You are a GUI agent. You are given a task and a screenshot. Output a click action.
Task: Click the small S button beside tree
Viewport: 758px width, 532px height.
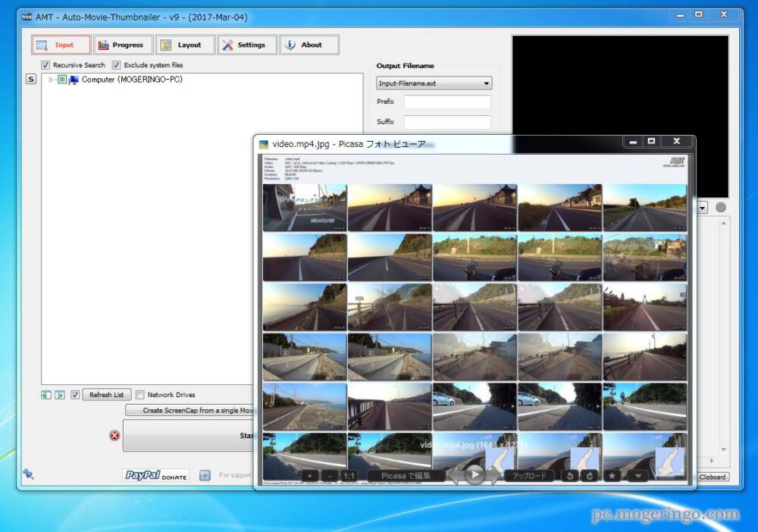[x=31, y=80]
